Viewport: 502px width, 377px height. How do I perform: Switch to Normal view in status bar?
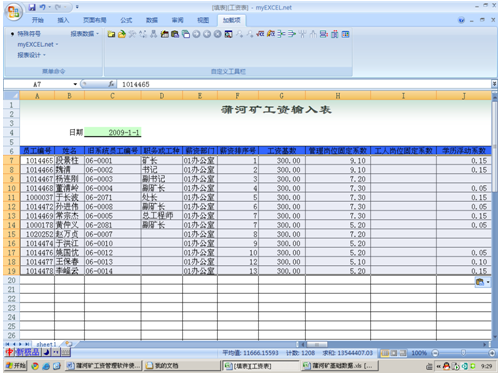(385, 353)
